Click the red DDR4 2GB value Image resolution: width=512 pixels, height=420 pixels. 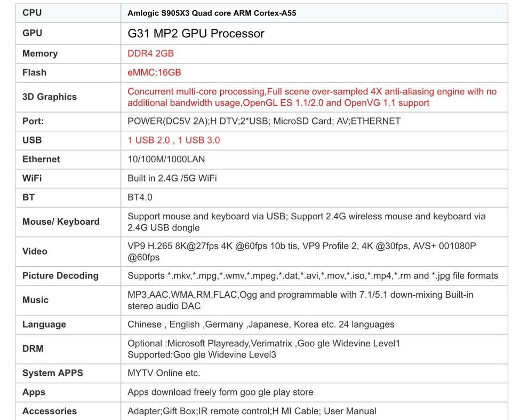coord(150,53)
